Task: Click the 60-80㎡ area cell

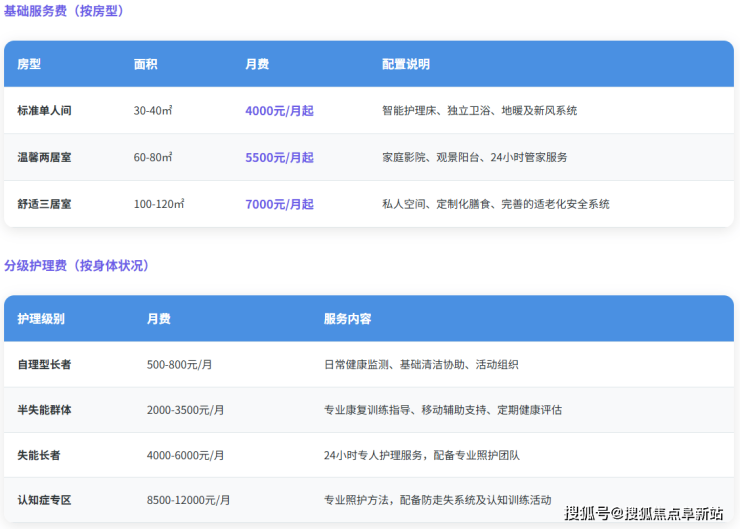Action: click(x=153, y=158)
